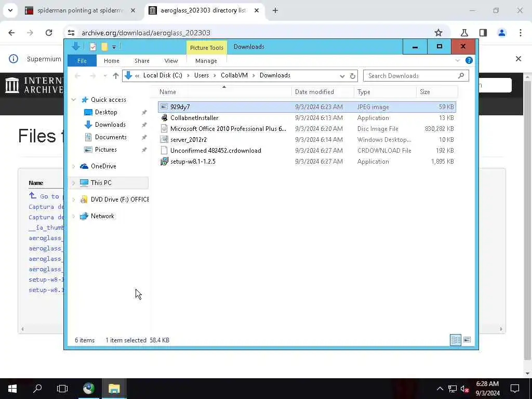The width and height of the screenshot is (532, 399).
Task: Open a new browser tab
Action: pos(275,10)
